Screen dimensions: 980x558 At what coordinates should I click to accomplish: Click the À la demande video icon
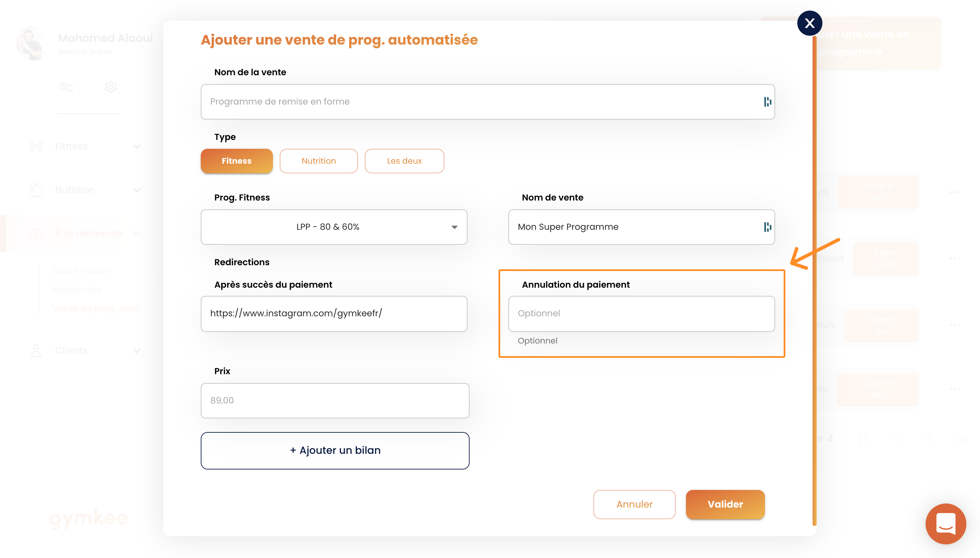(x=36, y=234)
